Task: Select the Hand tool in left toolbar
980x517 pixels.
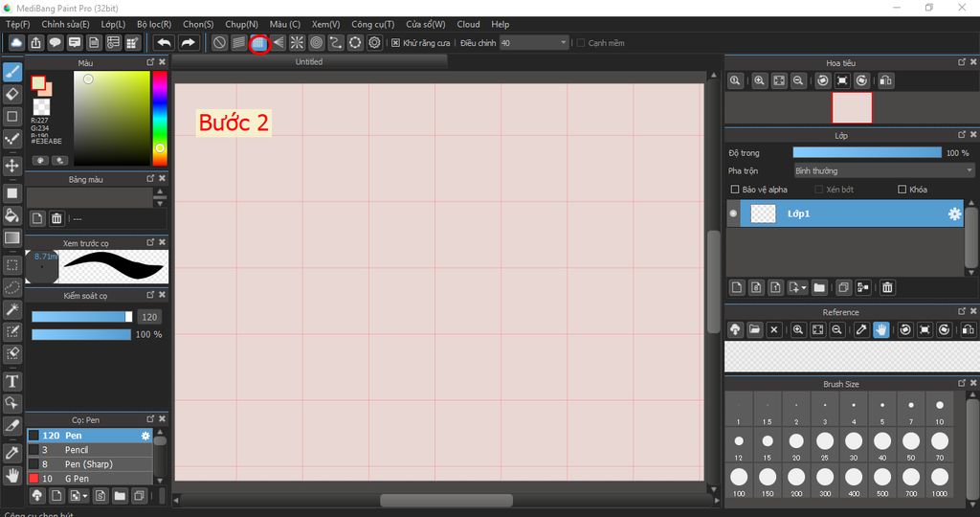Action: pyautogui.click(x=11, y=475)
